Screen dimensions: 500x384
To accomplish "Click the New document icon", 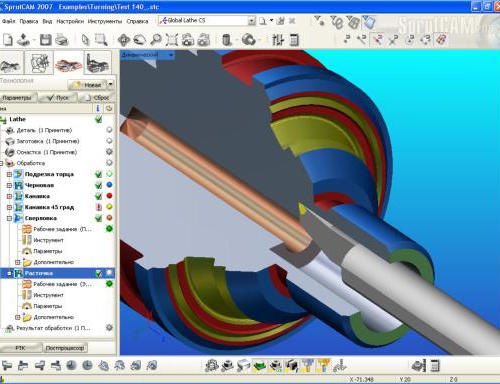I will click(x=8, y=40).
